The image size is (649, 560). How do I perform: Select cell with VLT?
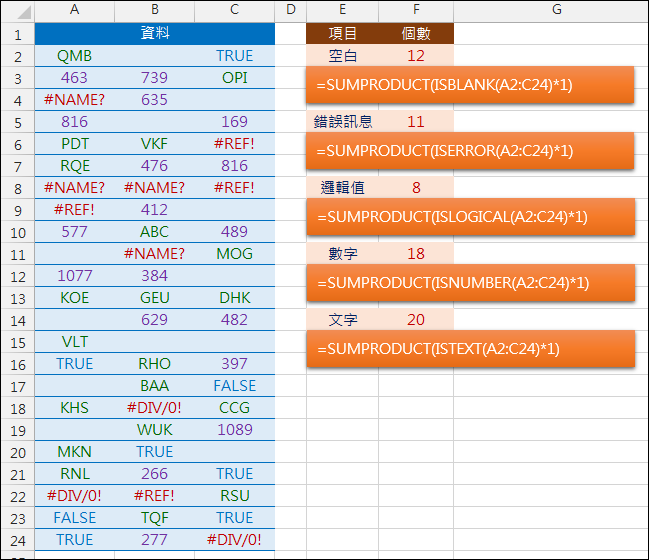point(75,342)
